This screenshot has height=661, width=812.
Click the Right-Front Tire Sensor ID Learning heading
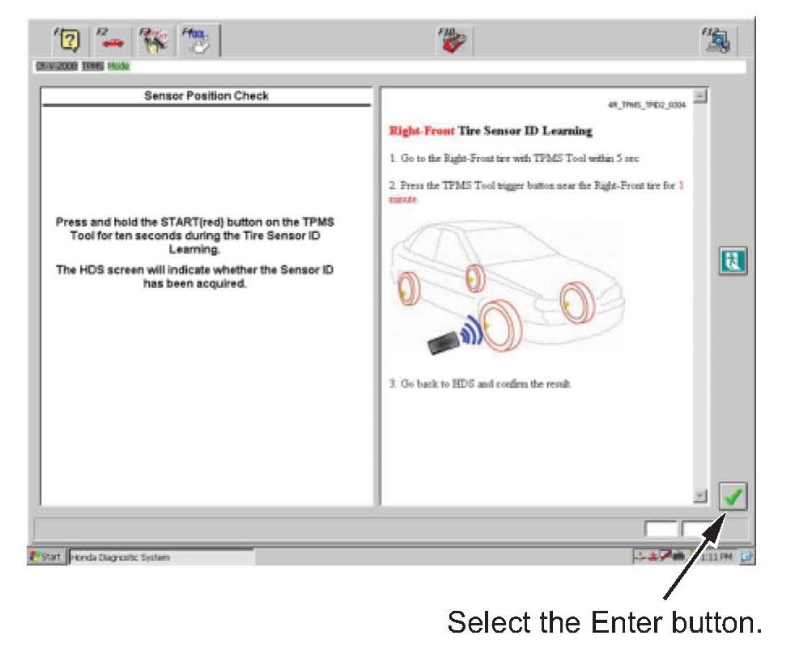click(x=491, y=131)
